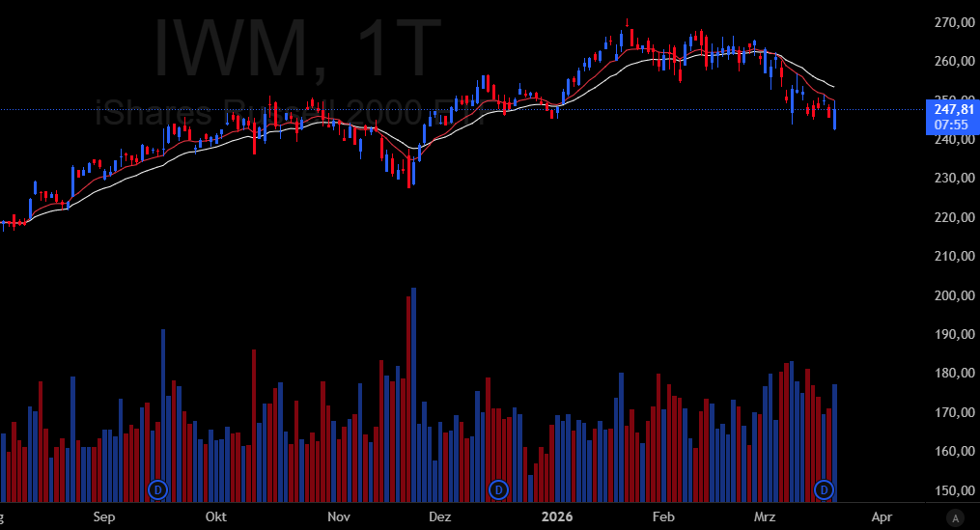Click the current price label 247,81

coord(954,109)
